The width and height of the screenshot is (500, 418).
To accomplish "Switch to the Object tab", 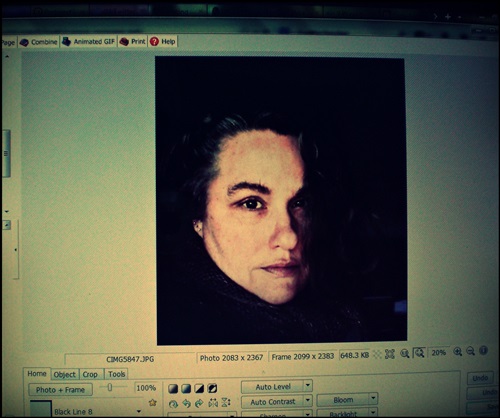I will click(x=65, y=375).
